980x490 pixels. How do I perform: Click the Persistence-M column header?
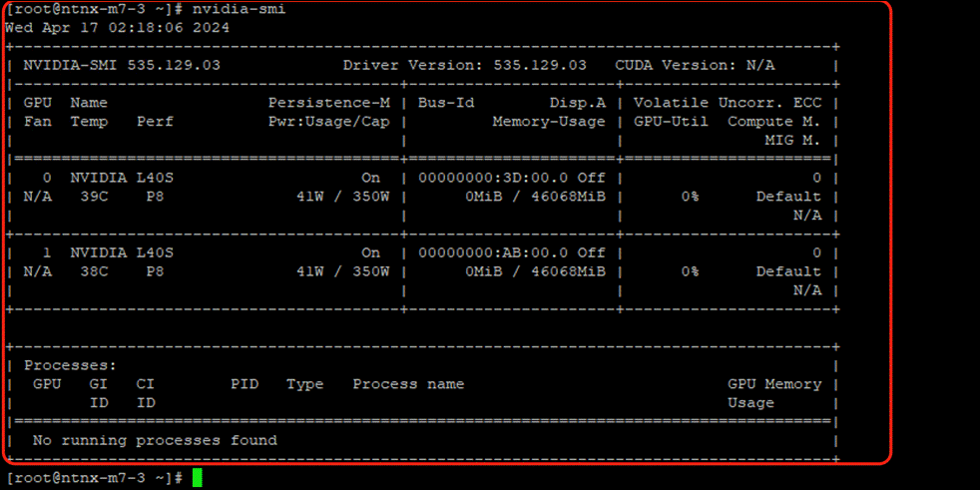coord(328,103)
